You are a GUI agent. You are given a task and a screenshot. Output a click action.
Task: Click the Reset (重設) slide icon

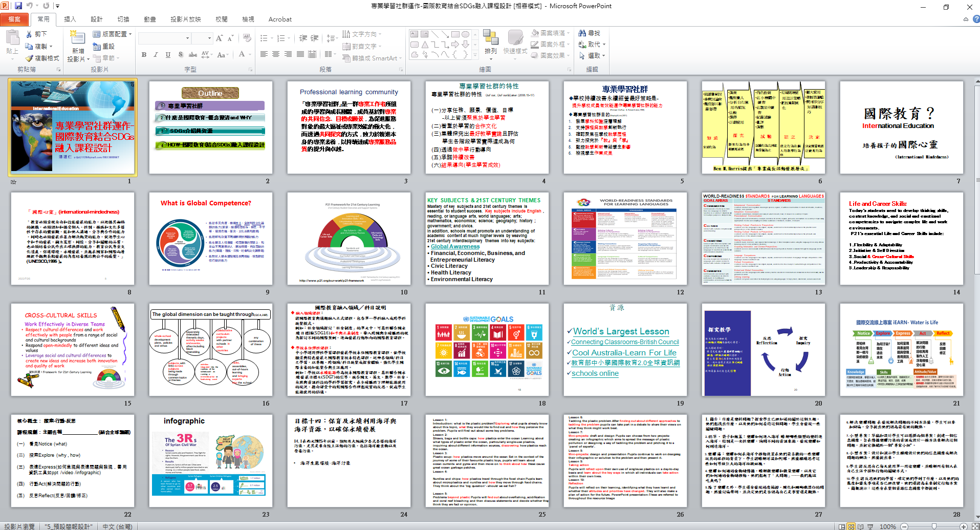coord(97,47)
